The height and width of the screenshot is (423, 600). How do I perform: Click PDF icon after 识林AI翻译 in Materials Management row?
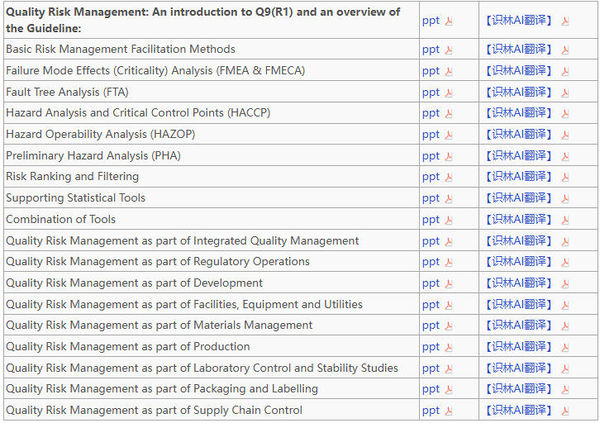click(x=565, y=326)
